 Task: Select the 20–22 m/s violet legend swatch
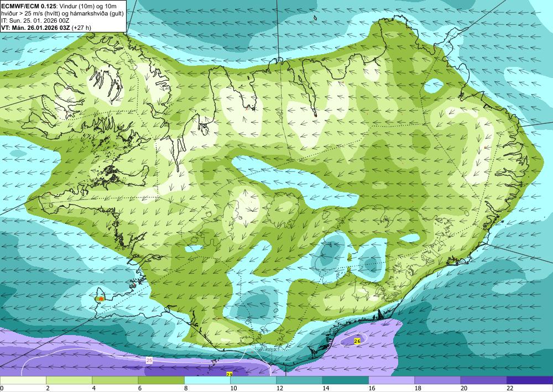483,380
